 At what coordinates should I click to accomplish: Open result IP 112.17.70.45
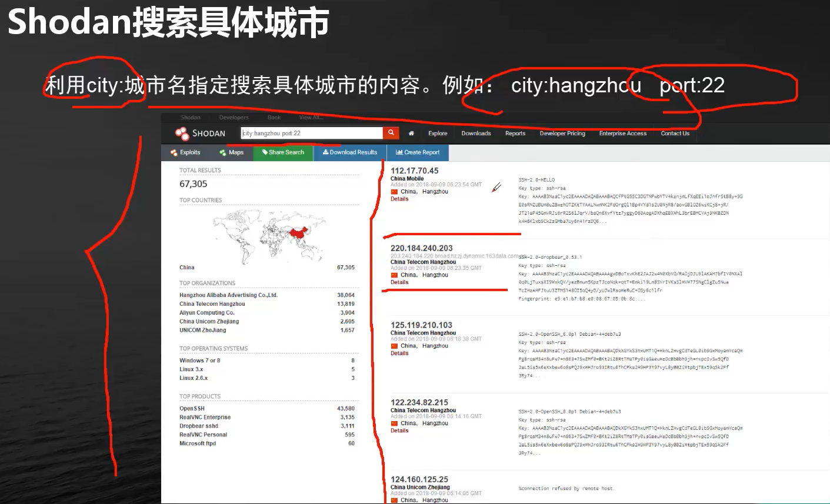(x=414, y=171)
